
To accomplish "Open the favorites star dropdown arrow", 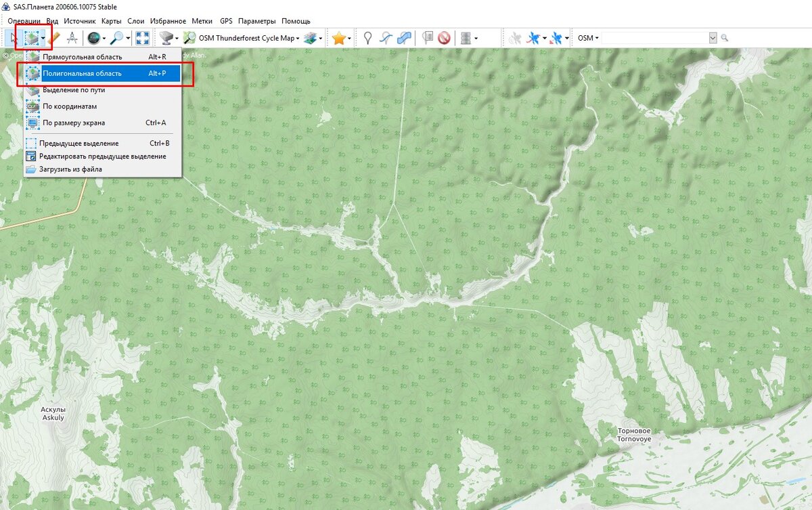I will (x=350, y=38).
